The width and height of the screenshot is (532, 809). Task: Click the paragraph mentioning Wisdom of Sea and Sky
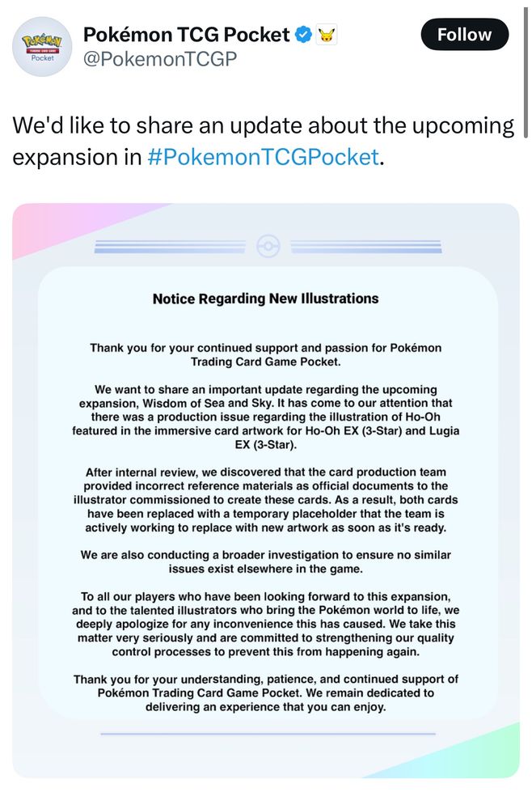pos(265,417)
